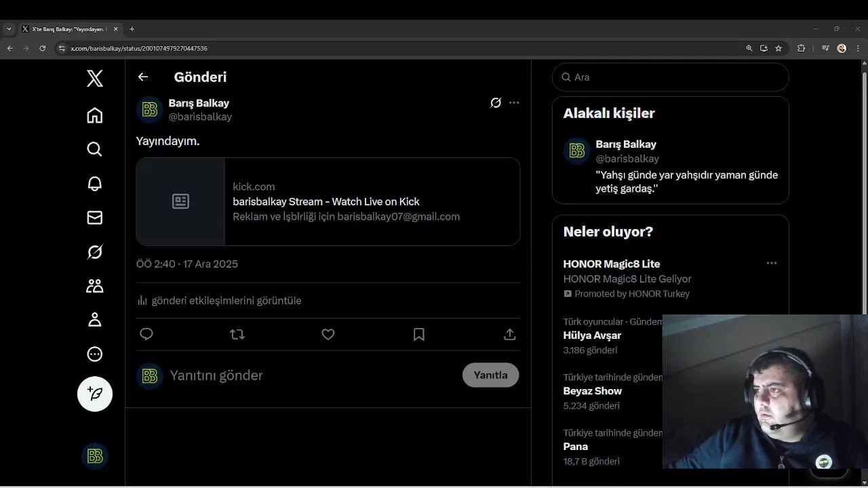This screenshot has height=488, width=868.
Task: Click the Grok icon on the post header
Action: click(496, 103)
